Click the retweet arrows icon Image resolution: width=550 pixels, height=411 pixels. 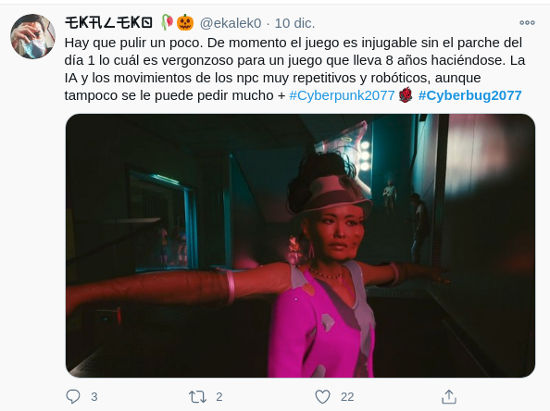[x=197, y=397]
